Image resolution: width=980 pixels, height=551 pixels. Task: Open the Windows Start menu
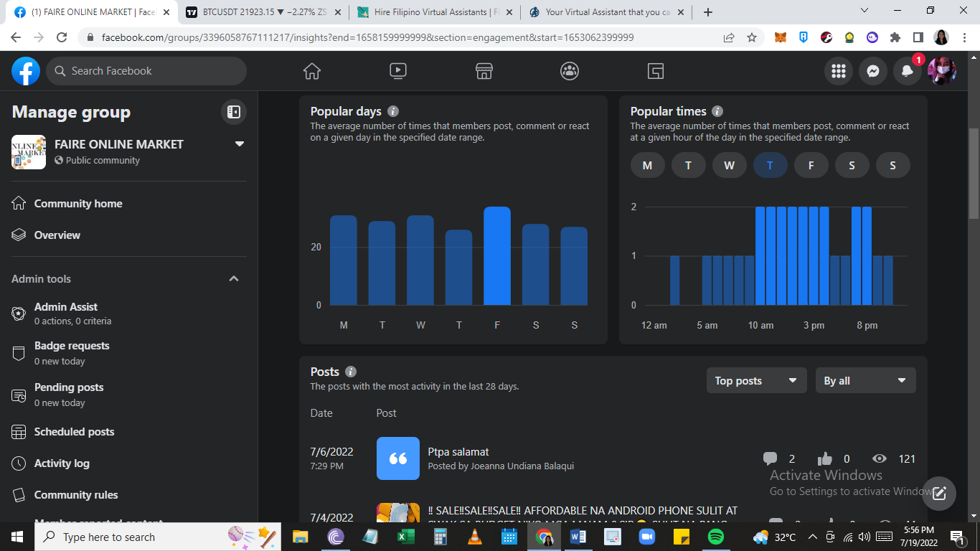17,537
